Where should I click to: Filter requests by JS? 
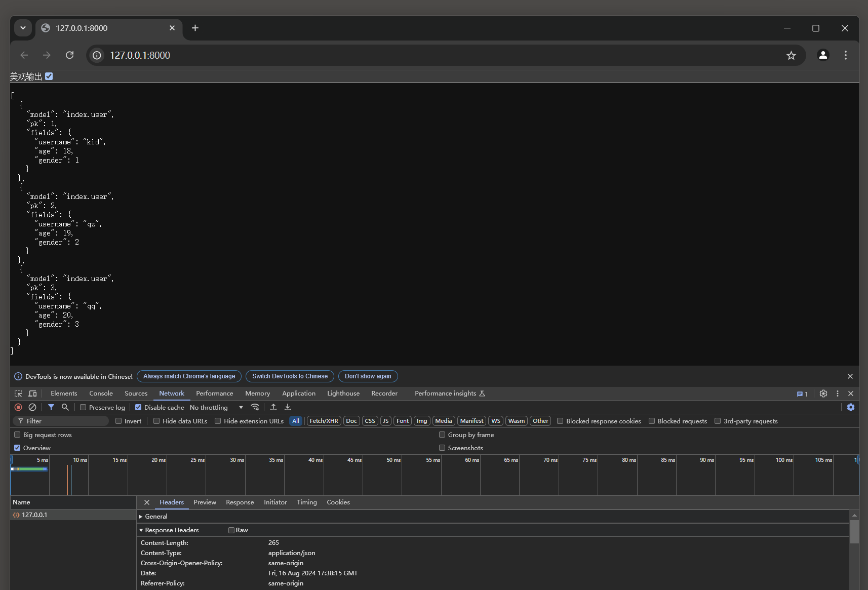[x=386, y=421]
